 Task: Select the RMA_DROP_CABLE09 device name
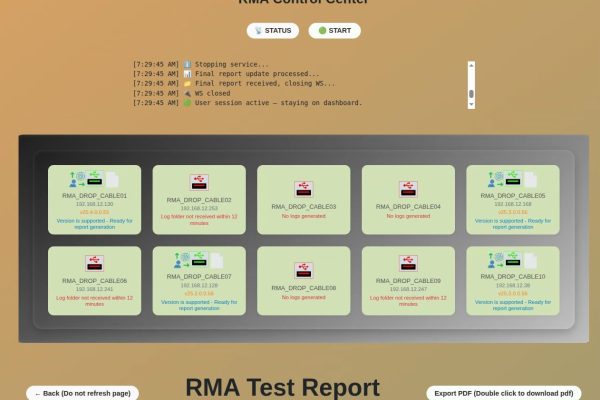[x=408, y=281]
